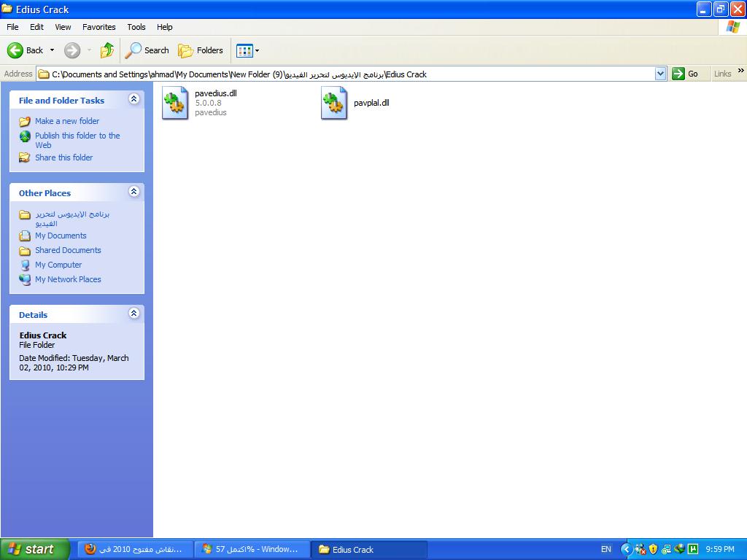The image size is (747, 560).
Task: Open the Arabic-named parent folder link
Action: click(x=72, y=219)
